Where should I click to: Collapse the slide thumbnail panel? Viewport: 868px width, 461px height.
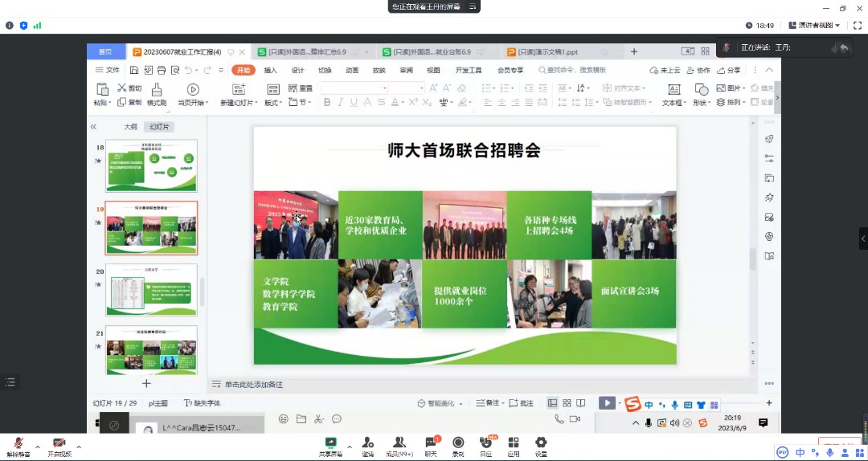[x=93, y=127]
